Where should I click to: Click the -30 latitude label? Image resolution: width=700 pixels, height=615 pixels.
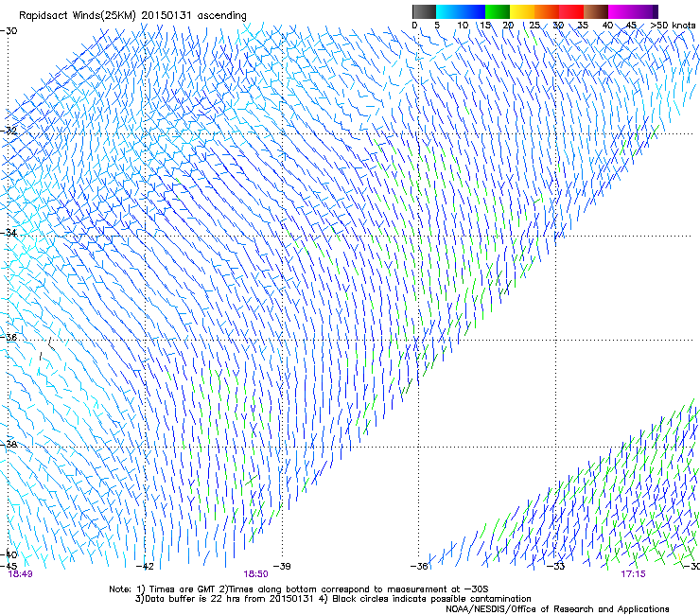click(x=9, y=31)
